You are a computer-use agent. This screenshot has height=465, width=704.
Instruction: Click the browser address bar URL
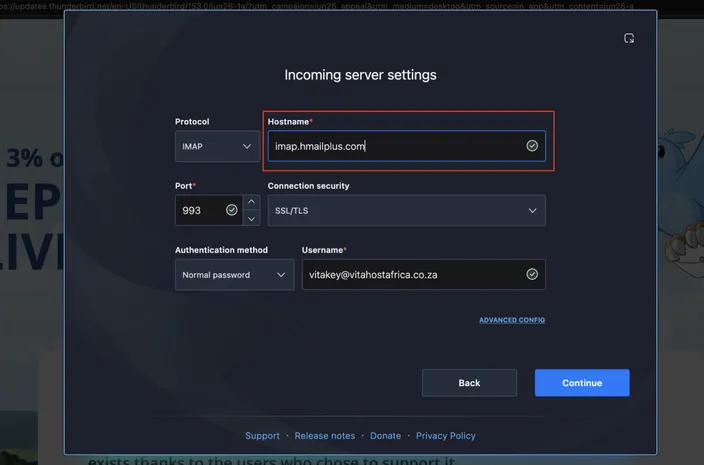(x=317, y=6)
